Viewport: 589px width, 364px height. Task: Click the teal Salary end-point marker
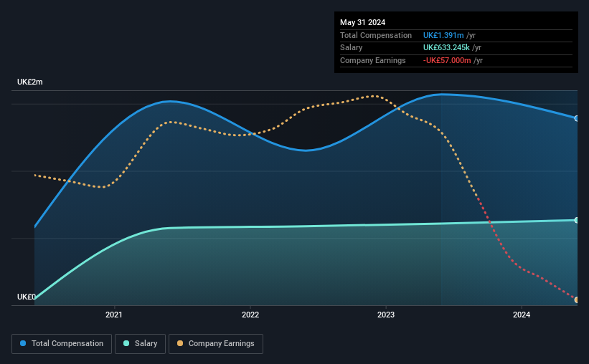pos(577,220)
